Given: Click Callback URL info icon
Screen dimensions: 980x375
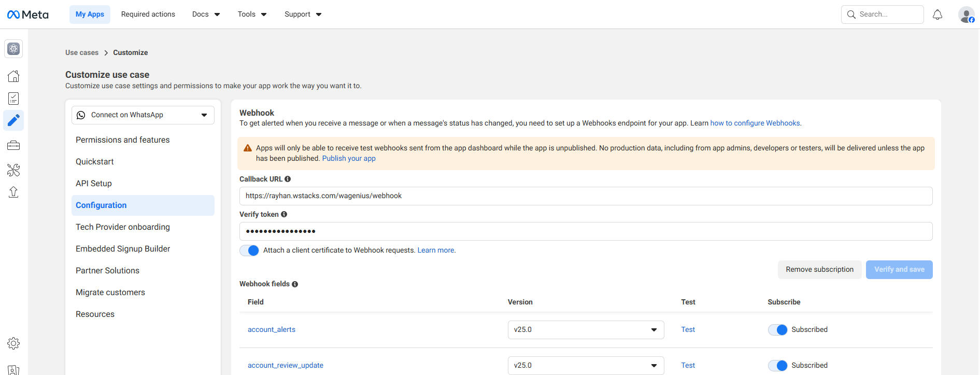Looking at the screenshot, I should [288, 179].
